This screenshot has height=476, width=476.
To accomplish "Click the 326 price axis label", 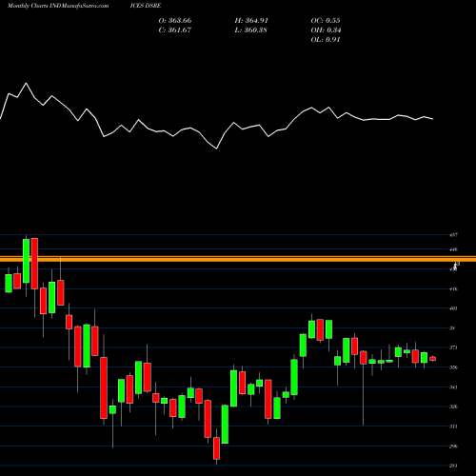I will click(454, 407).
